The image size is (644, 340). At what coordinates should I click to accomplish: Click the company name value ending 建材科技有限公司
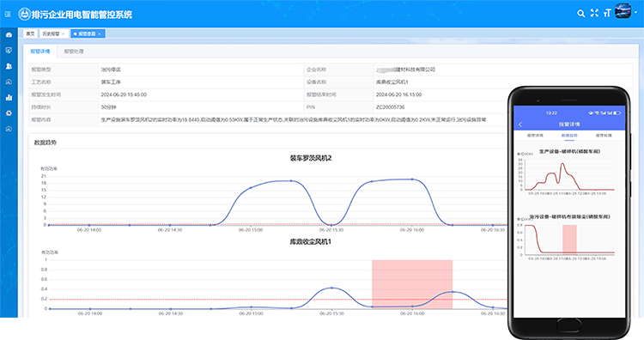pyautogui.click(x=405, y=70)
